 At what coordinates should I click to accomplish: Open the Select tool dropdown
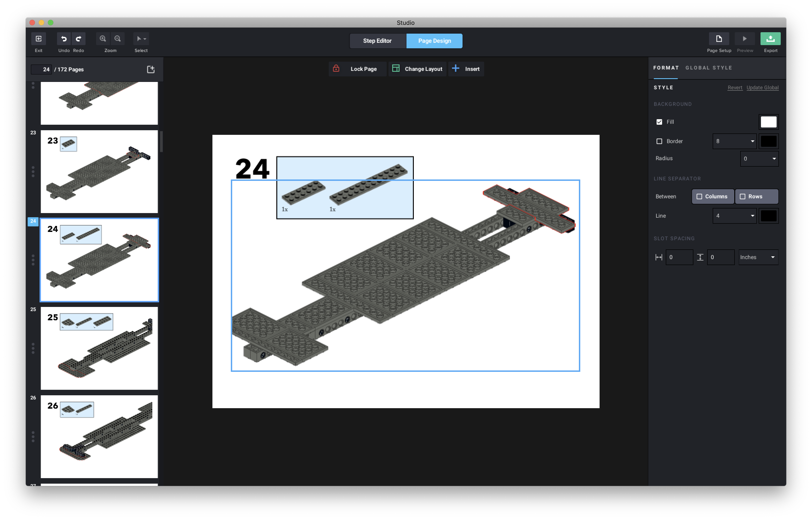pos(141,39)
